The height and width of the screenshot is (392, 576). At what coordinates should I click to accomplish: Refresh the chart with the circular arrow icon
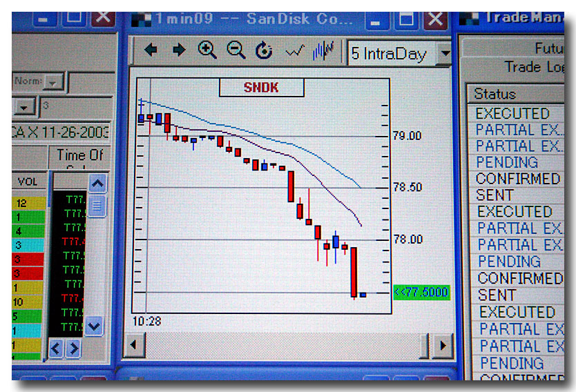point(264,50)
